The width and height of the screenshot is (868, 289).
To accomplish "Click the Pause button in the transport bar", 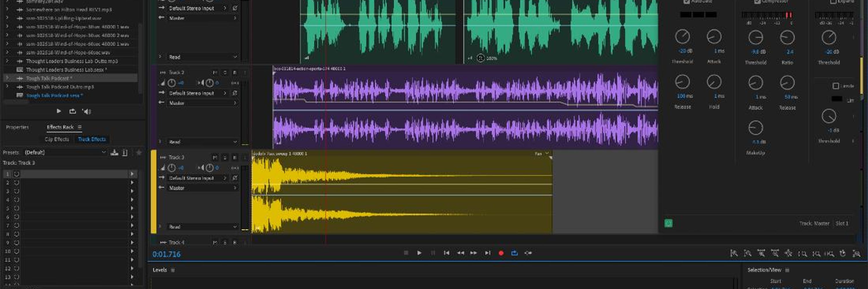I will pos(433,253).
